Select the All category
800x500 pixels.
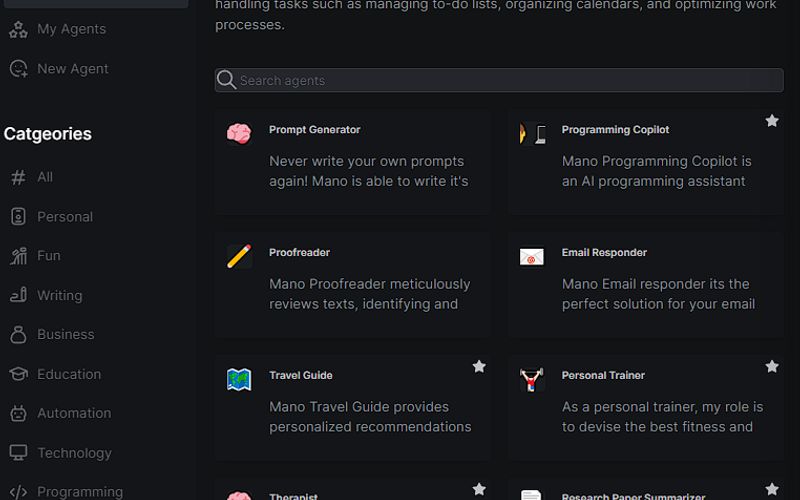pyautogui.click(x=45, y=177)
